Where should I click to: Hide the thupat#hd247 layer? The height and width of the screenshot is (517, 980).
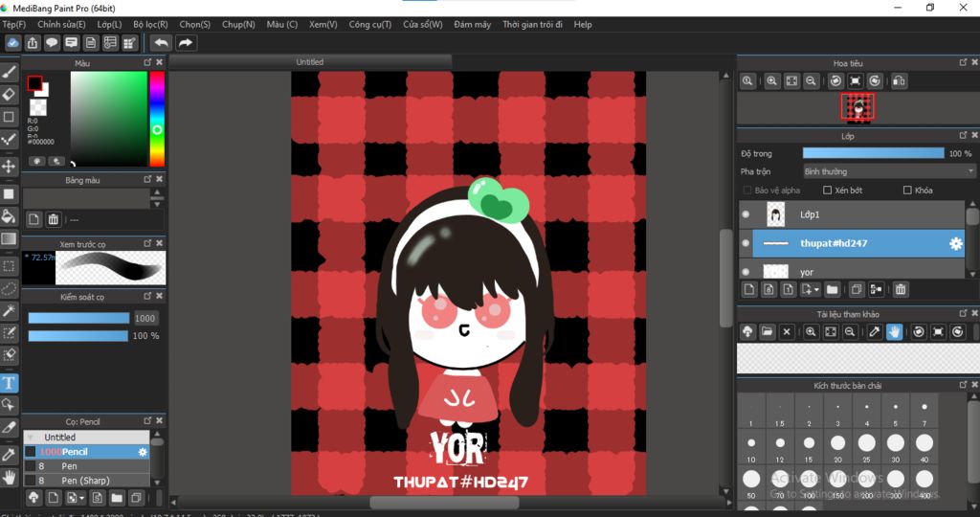click(746, 243)
